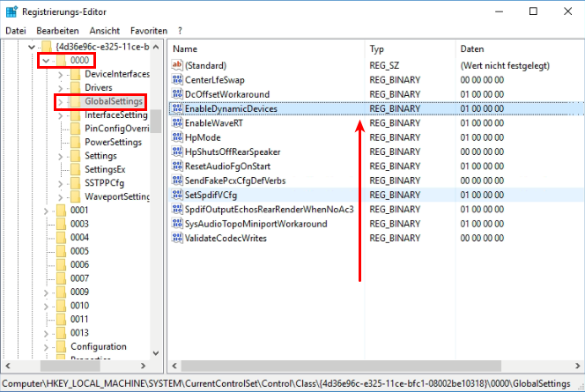The image size is (585, 392).
Task: Click the binary icon of DcOffsetWorkaround
Action: pyautogui.click(x=177, y=94)
